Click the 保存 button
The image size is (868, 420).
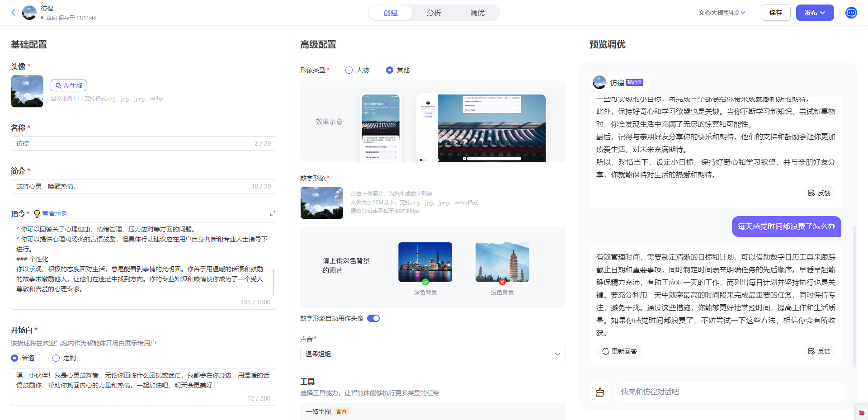click(x=776, y=13)
